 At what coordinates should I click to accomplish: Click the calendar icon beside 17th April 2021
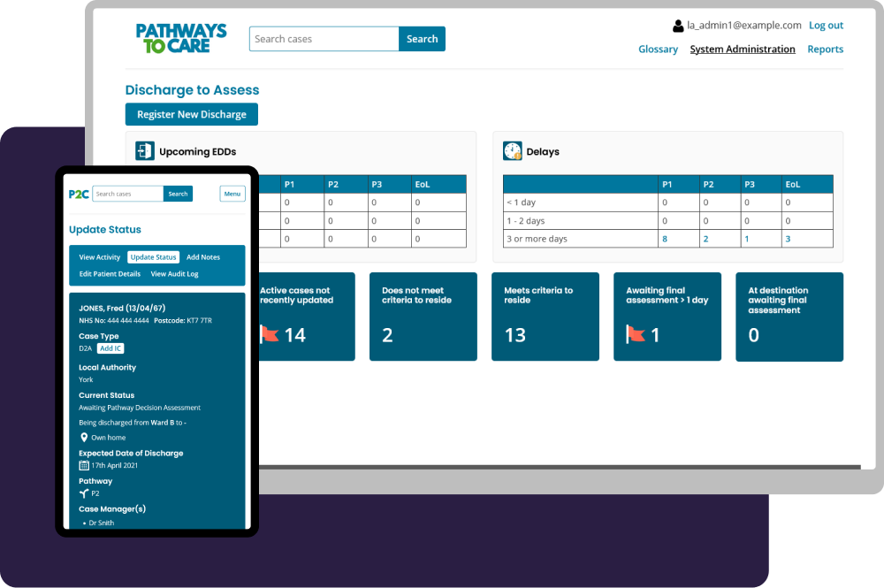coord(84,465)
